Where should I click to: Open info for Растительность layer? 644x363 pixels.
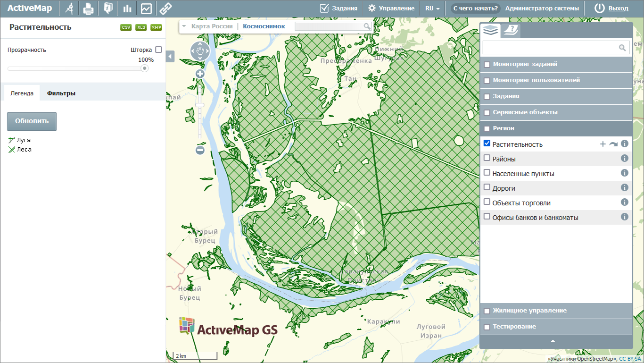[x=625, y=144]
